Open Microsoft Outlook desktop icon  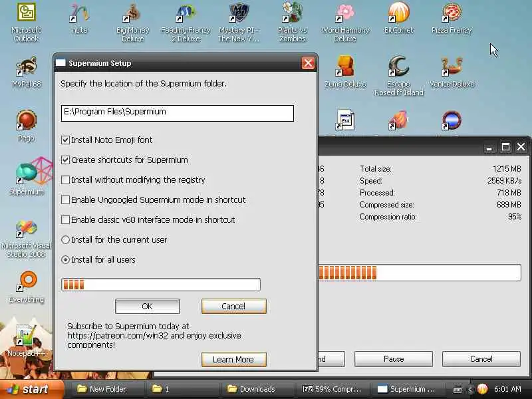26,22
